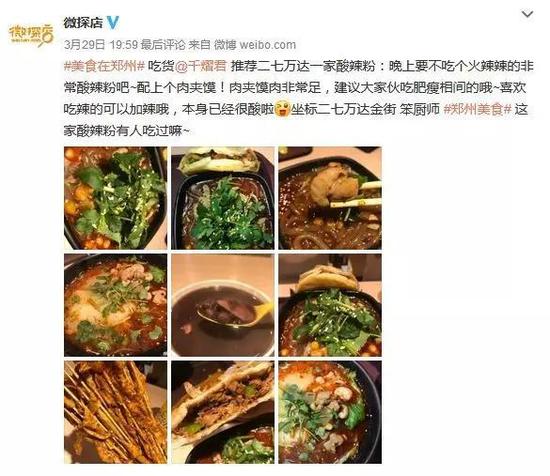This screenshot has width=550, height=476.
Task: Expand the post options chevron arrow
Action: (x=527, y=14)
